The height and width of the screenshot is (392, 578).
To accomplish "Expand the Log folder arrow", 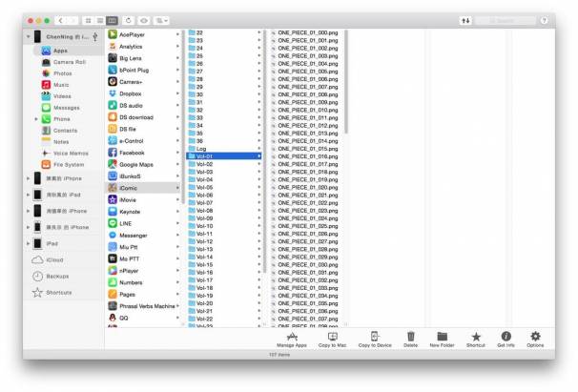I will point(259,149).
